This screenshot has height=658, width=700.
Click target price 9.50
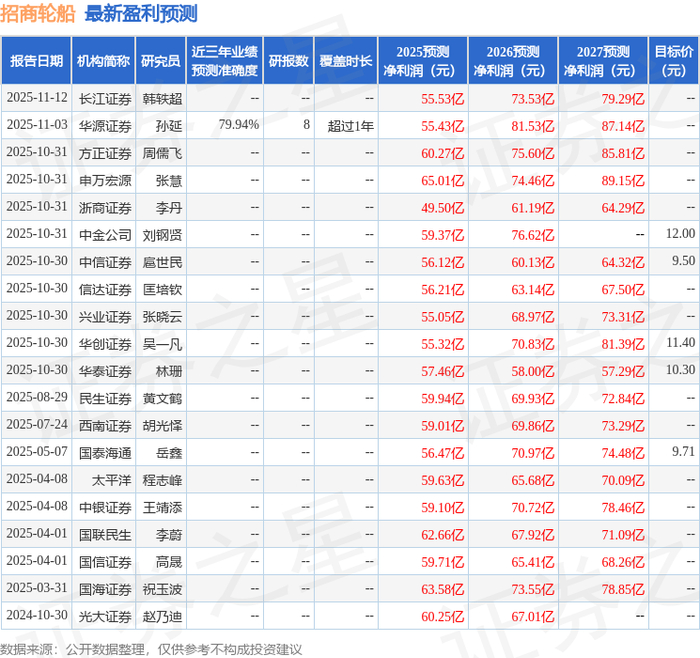pyautogui.click(x=683, y=261)
